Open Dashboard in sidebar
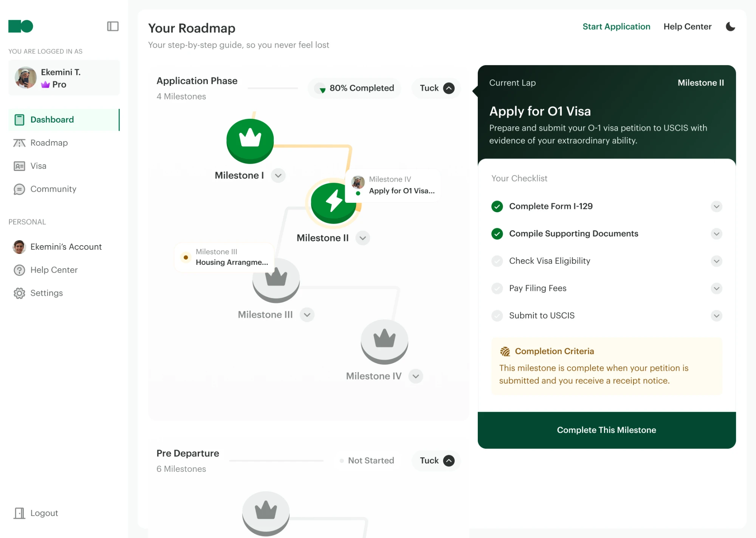 tap(64, 120)
